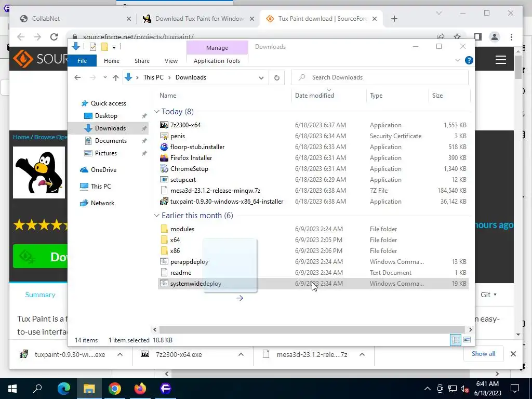Image resolution: width=532 pixels, height=399 pixels.
Task: Go back in File Explorer
Action: point(77,77)
